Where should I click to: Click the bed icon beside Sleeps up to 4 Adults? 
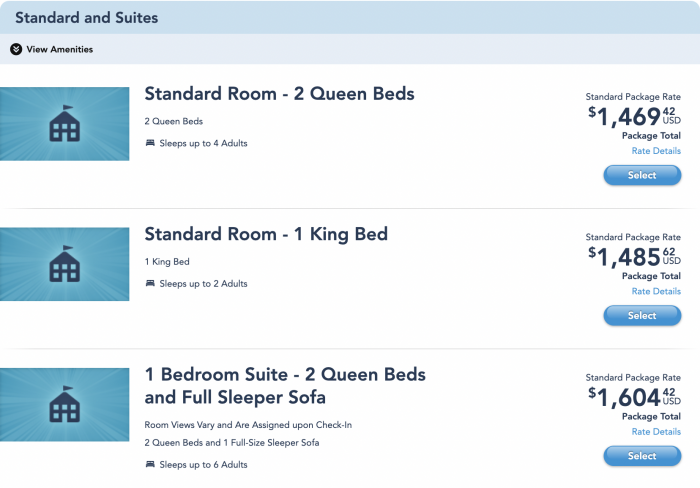click(x=150, y=143)
